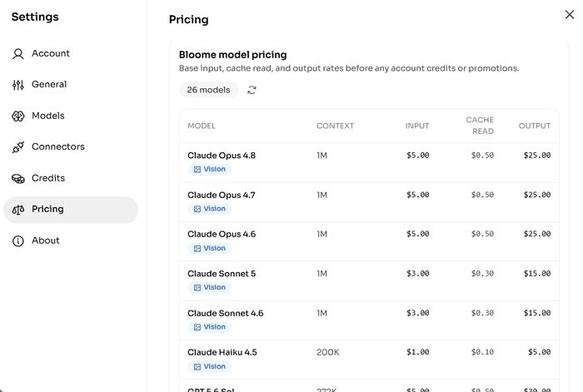Go to the Models settings section
The height and width of the screenshot is (392, 583).
click(x=71, y=116)
